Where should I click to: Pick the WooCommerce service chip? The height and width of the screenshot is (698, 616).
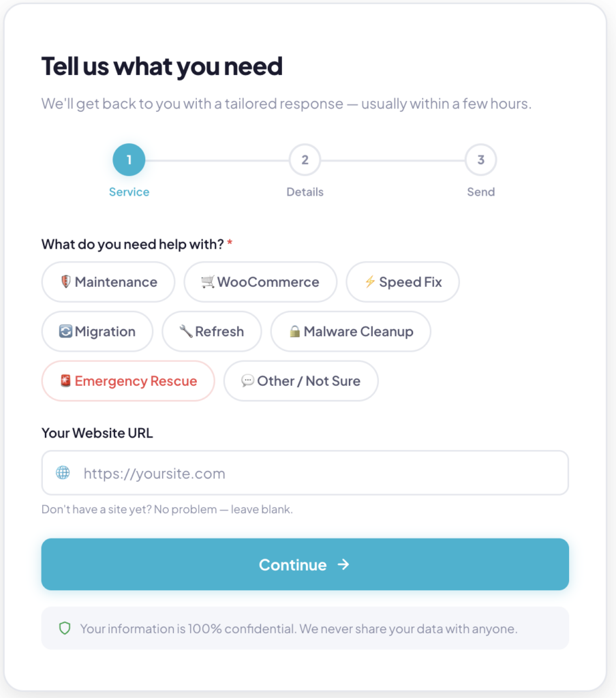pyautogui.click(x=260, y=282)
